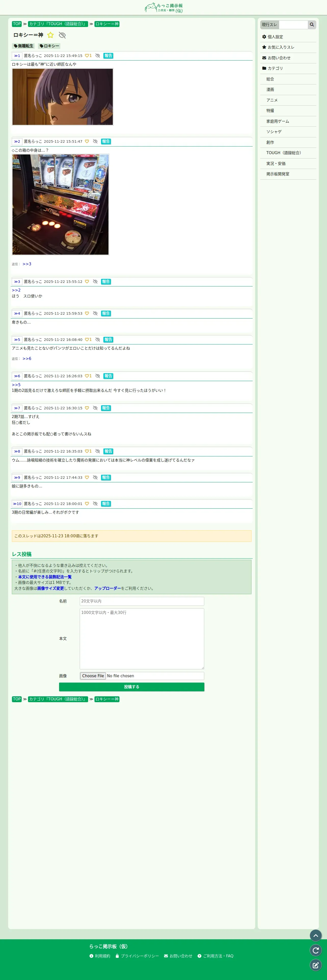
Task: Hide post 3 with its eye-slash icon
Action: tap(95, 282)
